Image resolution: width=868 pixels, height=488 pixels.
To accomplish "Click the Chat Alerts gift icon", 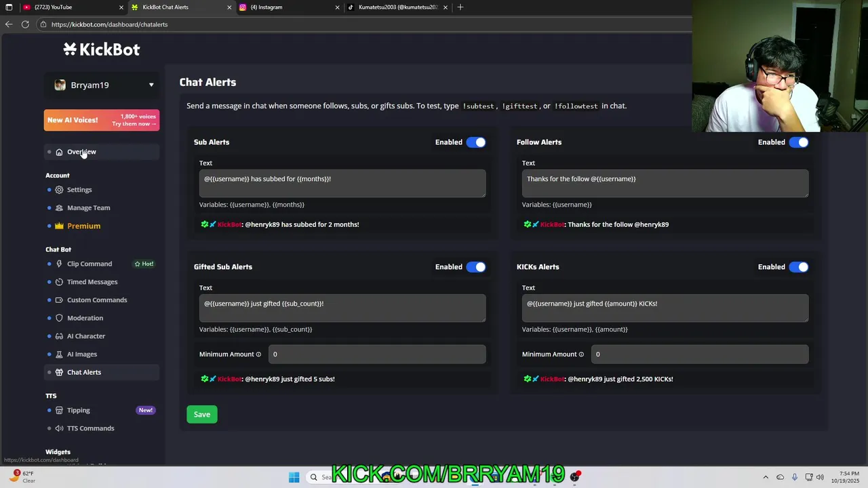I will tap(59, 372).
